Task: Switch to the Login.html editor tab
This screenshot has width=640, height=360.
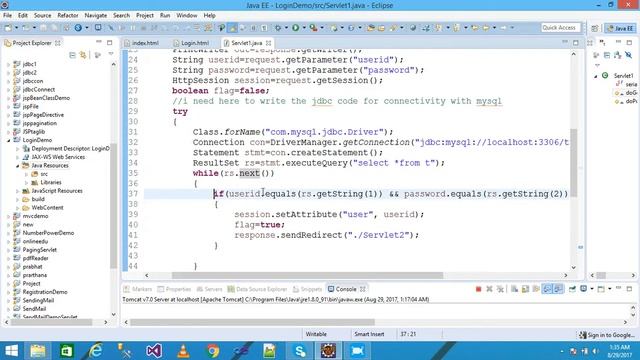Action: 191,43
